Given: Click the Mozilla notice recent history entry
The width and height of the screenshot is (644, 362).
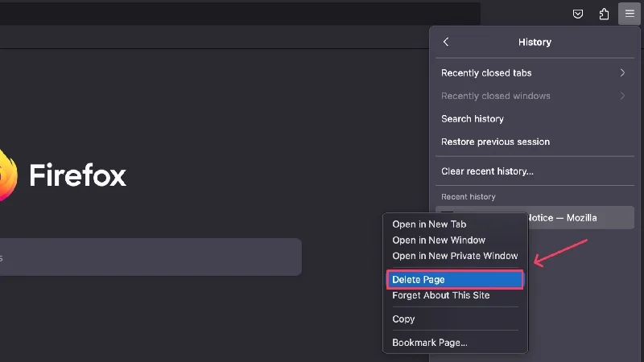Looking at the screenshot, I should pyautogui.click(x=580, y=217).
